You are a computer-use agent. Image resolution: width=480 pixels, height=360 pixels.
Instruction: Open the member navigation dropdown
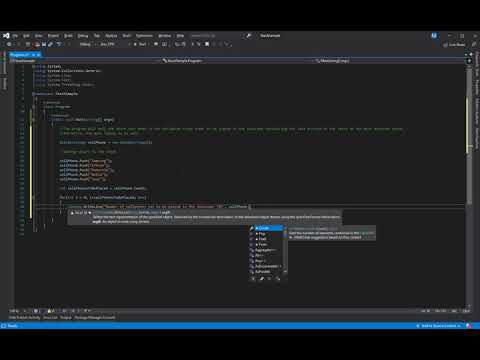point(390,61)
